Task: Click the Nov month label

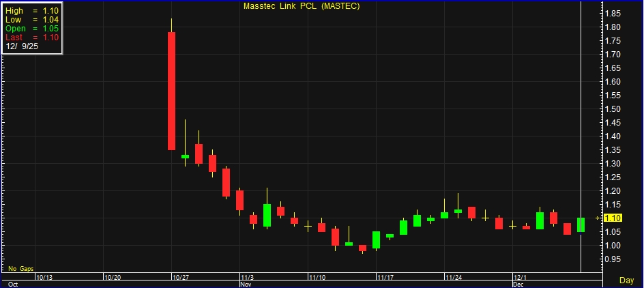Action: click(246, 283)
